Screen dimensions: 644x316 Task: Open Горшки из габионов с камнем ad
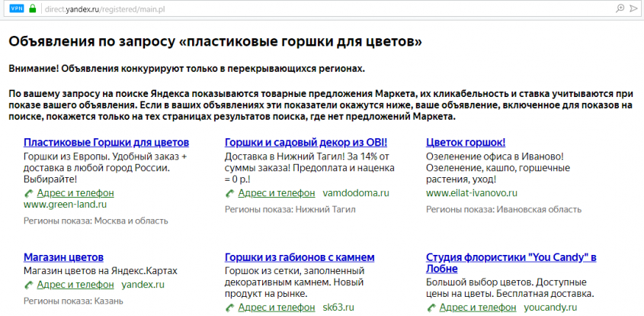pos(300,257)
